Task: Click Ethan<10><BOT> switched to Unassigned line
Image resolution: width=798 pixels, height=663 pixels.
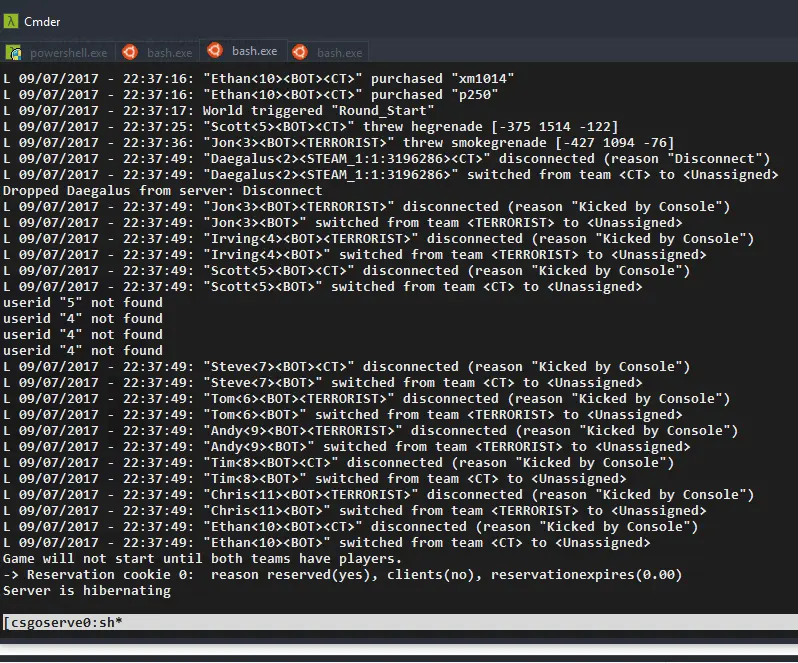Action: click(327, 543)
